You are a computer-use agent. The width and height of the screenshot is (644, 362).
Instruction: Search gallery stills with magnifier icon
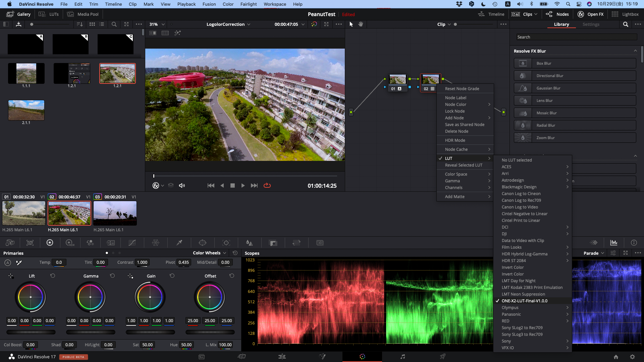click(x=114, y=24)
